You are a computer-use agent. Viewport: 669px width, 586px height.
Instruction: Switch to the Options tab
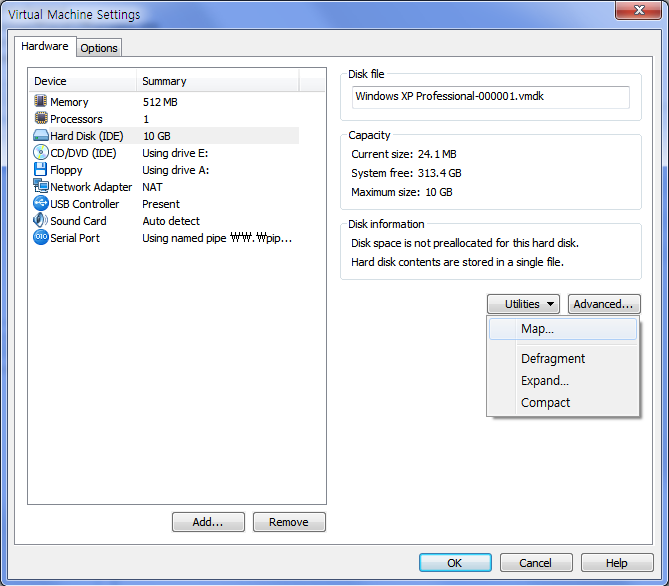(x=99, y=48)
